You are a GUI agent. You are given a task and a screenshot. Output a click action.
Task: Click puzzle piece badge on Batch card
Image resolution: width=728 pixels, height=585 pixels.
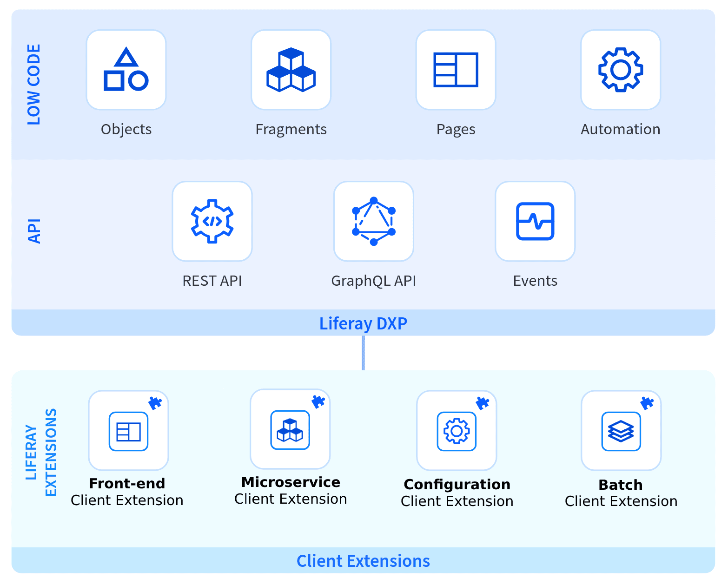click(647, 403)
